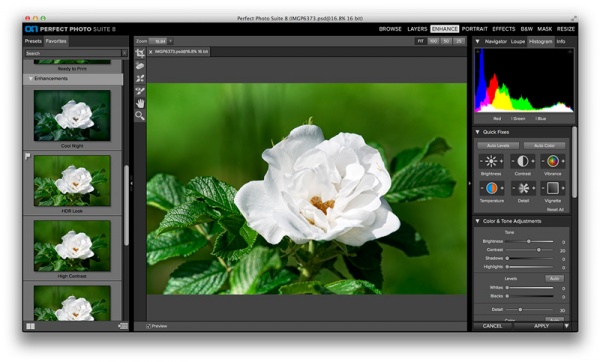
Task: Select the retouch clone tool below the eraser
Action: [140, 78]
